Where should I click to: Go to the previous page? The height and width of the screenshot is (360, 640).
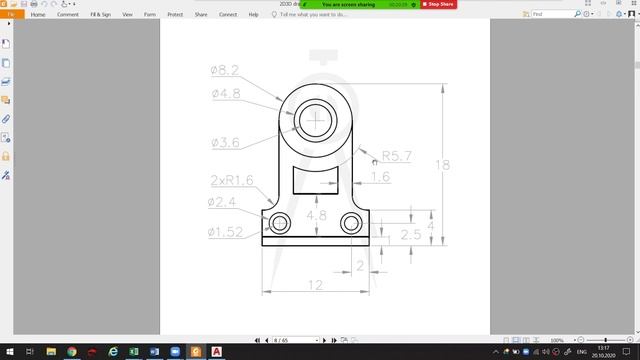click(x=267, y=340)
